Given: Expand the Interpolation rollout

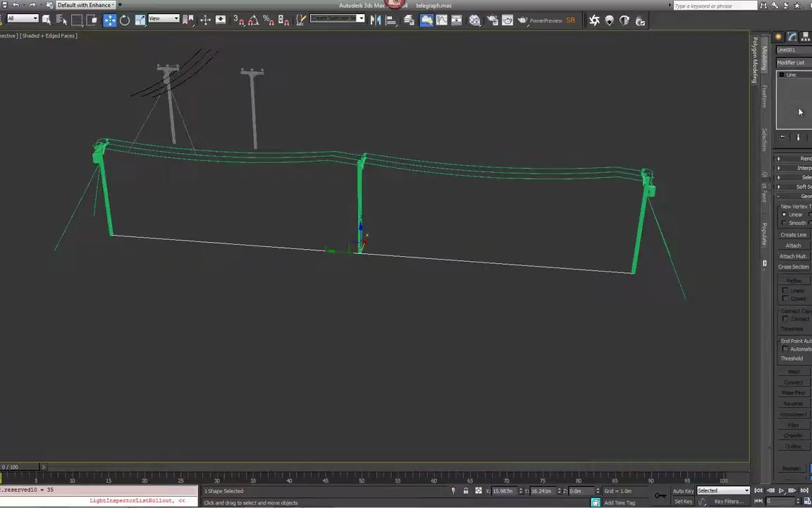Looking at the screenshot, I should click(794, 168).
